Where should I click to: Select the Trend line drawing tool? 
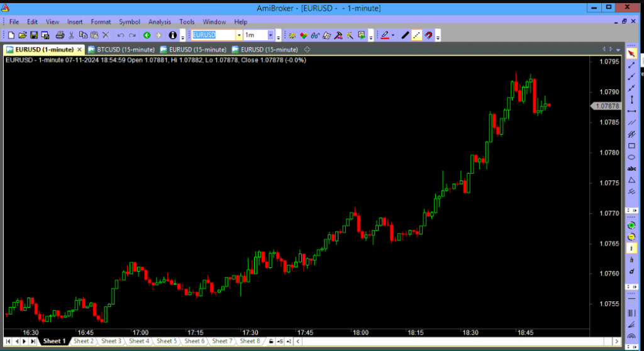(x=631, y=65)
